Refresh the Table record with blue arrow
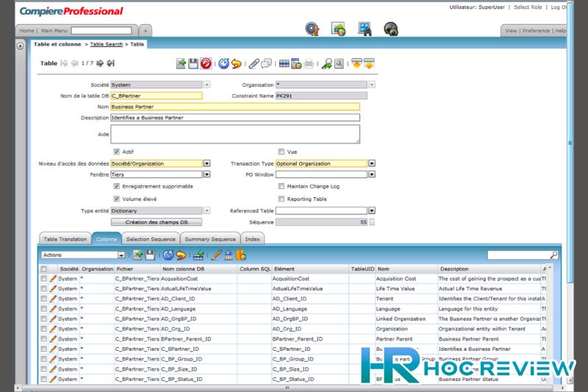The image size is (588, 392). pos(224,63)
